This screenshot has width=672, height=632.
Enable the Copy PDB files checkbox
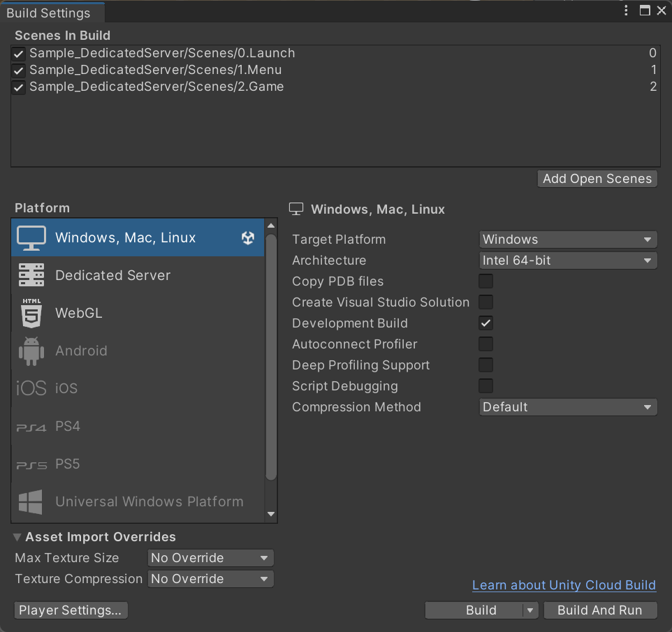pyautogui.click(x=485, y=281)
